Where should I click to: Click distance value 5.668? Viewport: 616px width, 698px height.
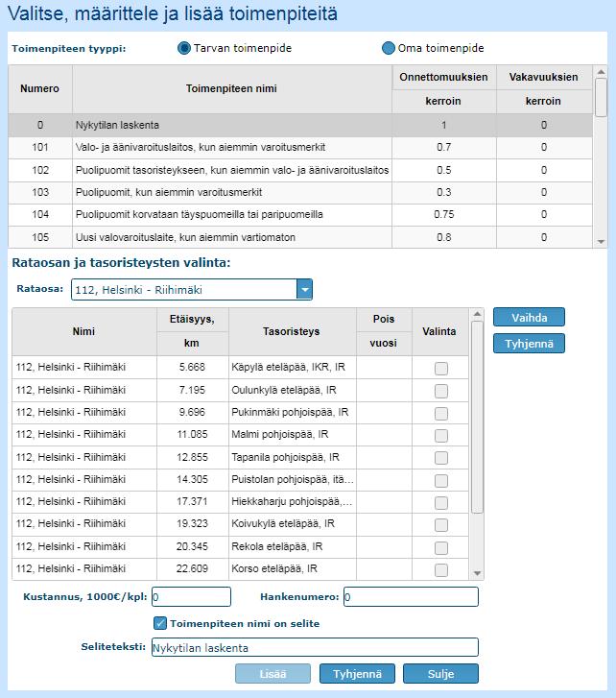coord(192,368)
